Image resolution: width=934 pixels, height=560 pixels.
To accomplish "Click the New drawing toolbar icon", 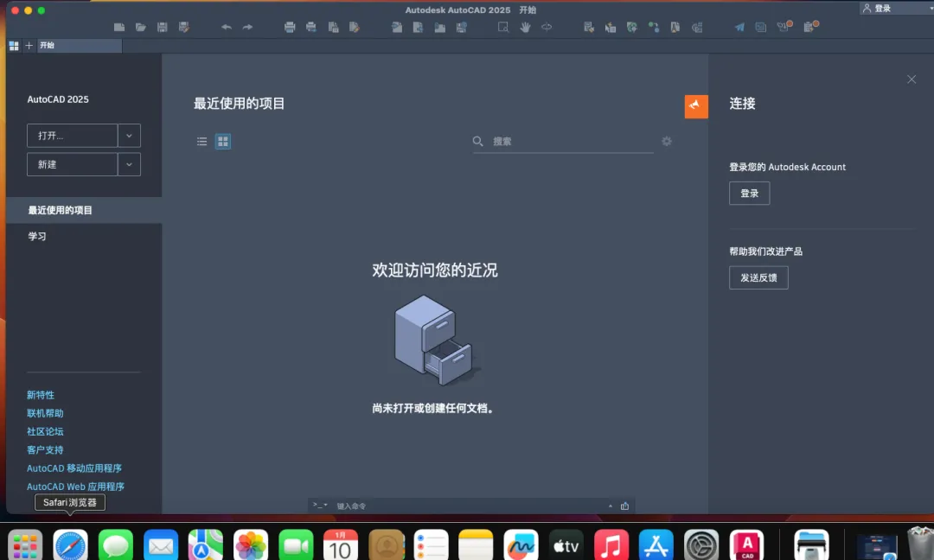I will click(119, 27).
